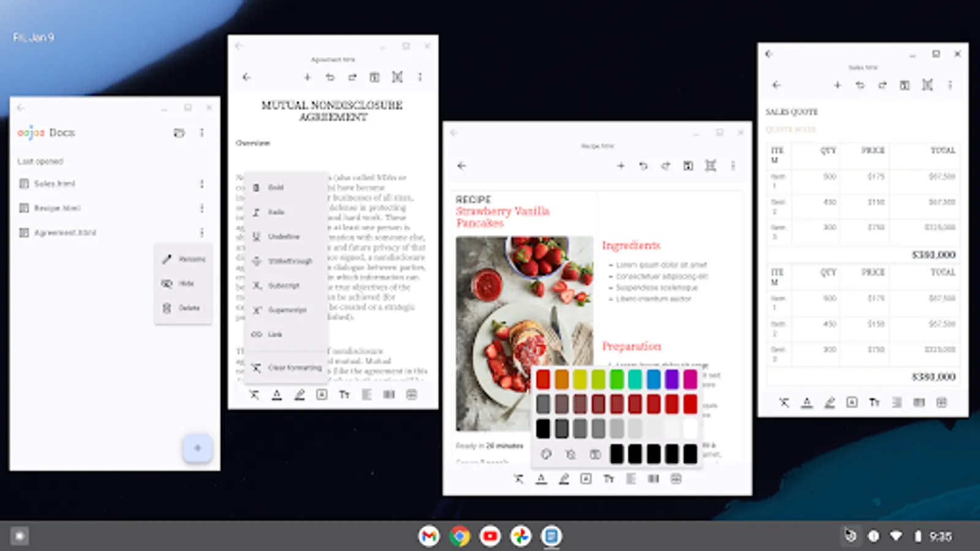Screen dimensions: 980x551
Task: Select the highlight pen tool in the Recipe toolbar
Action: [x=563, y=479]
